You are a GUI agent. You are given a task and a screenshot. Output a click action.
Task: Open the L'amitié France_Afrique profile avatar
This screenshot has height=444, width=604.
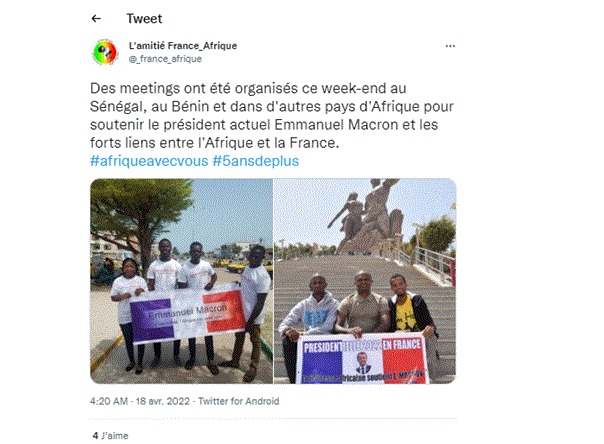point(104,52)
